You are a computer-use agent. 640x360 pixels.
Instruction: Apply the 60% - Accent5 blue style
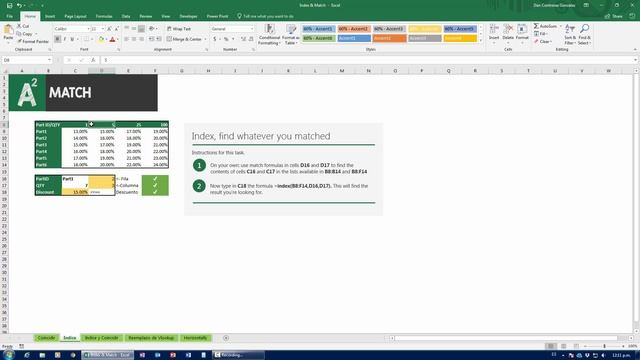coord(460,29)
